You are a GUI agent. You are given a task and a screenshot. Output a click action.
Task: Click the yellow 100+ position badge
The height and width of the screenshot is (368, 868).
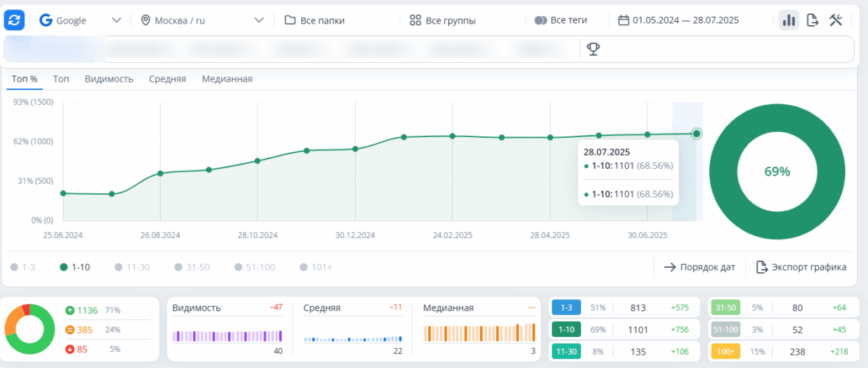[x=723, y=352]
